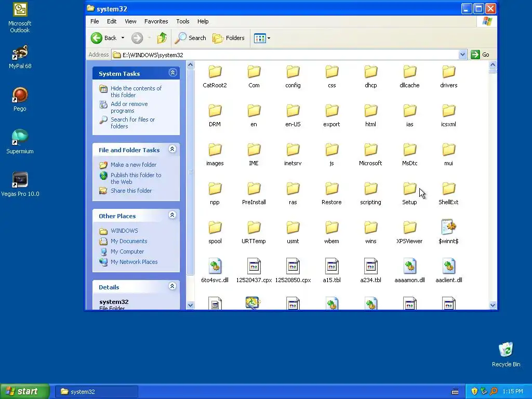
Task: Select the aaaamon.dll file
Action: coord(409,271)
